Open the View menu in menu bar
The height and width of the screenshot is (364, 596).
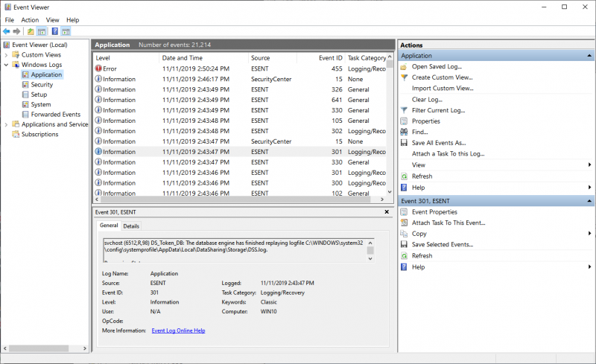pyautogui.click(x=52, y=20)
